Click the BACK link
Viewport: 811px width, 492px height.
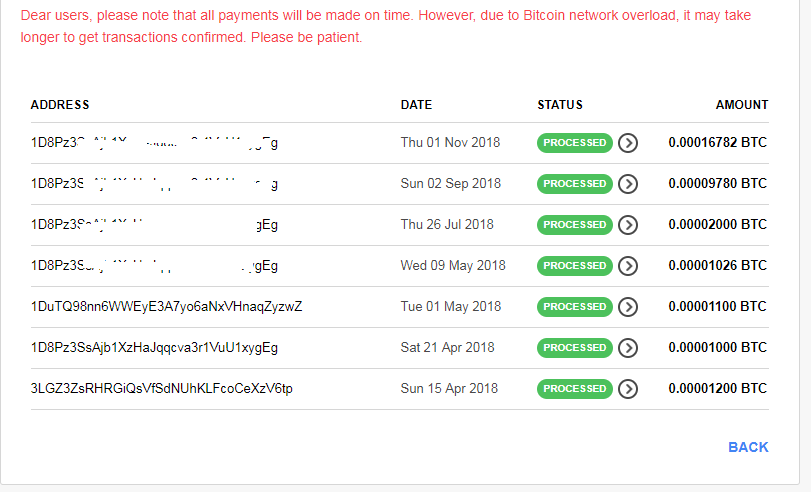[748, 447]
